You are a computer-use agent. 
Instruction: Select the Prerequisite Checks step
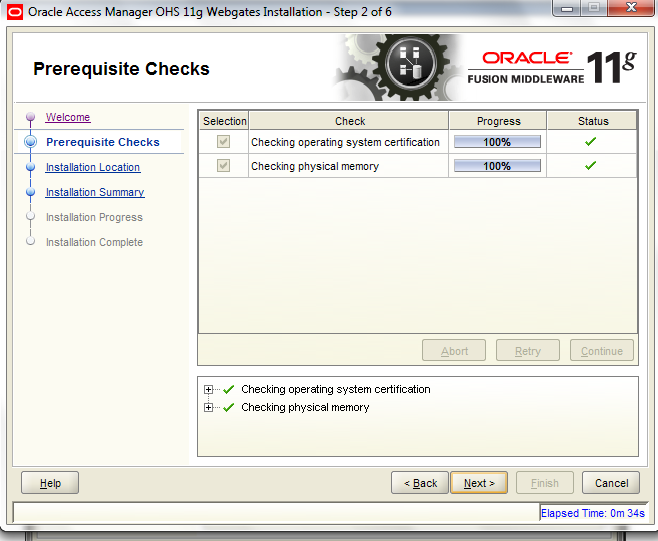click(103, 142)
